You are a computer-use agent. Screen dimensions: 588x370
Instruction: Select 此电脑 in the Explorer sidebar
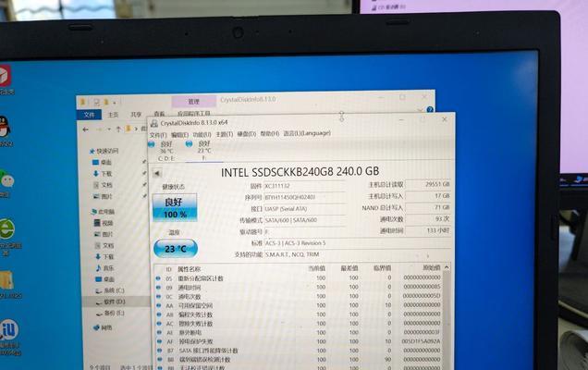[x=103, y=212]
